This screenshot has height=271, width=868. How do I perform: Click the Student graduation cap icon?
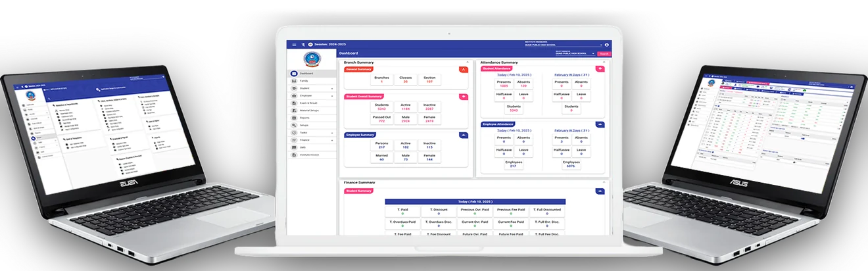(x=294, y=88)
